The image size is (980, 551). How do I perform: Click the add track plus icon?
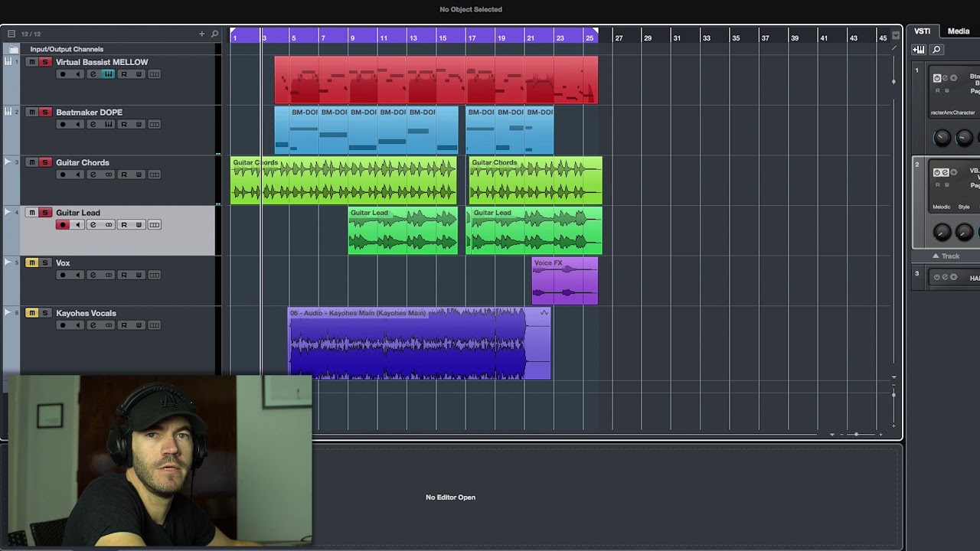[202, 34]
